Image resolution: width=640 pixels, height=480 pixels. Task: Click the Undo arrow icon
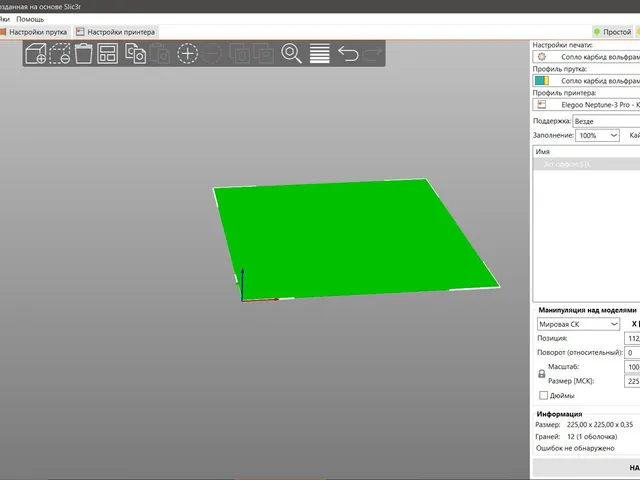(x=348, y=53)
